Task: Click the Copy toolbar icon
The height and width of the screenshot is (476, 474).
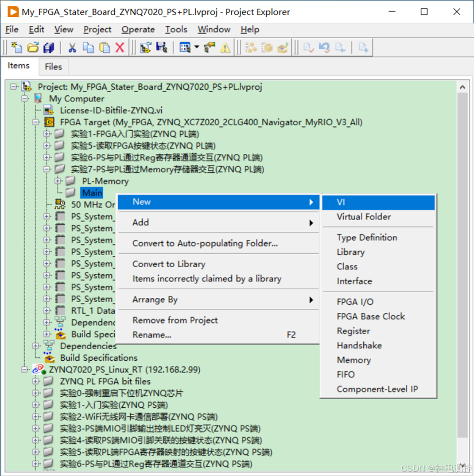Action: [88, 47]
